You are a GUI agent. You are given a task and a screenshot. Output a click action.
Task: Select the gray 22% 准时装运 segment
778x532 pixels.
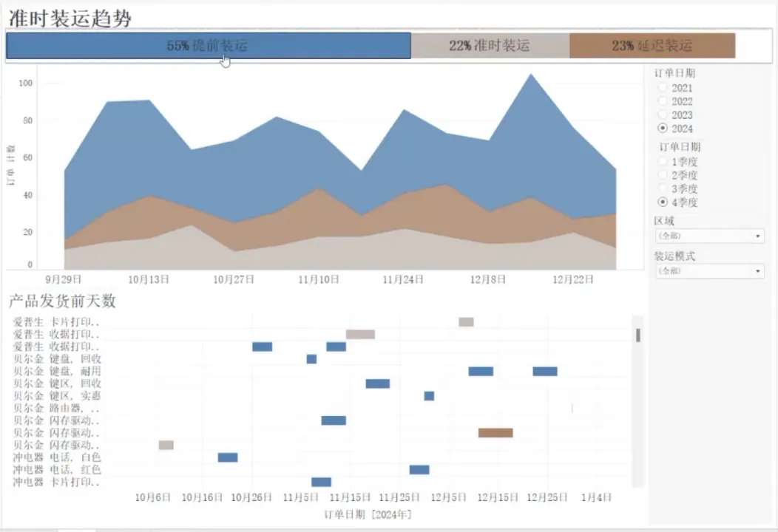click(490, 46)
